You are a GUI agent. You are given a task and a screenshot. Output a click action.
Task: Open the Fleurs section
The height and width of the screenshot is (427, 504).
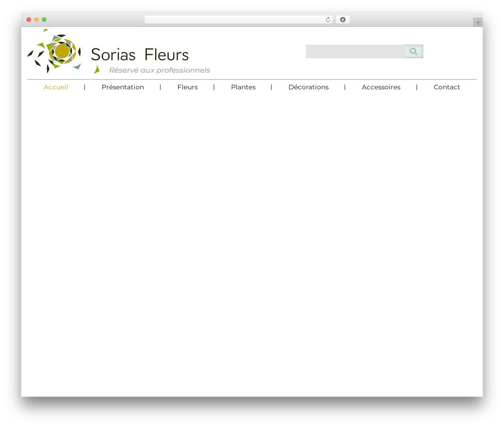coord(187,87)
